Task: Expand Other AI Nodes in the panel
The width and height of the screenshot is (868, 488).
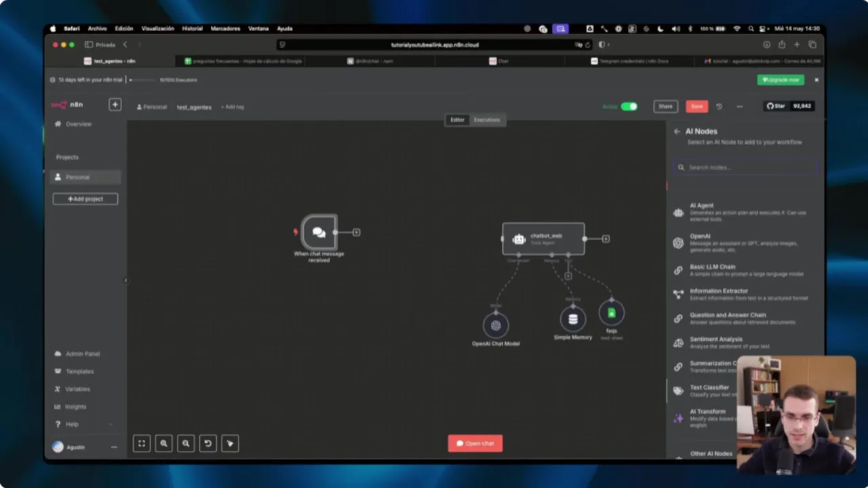Action: 711,454
